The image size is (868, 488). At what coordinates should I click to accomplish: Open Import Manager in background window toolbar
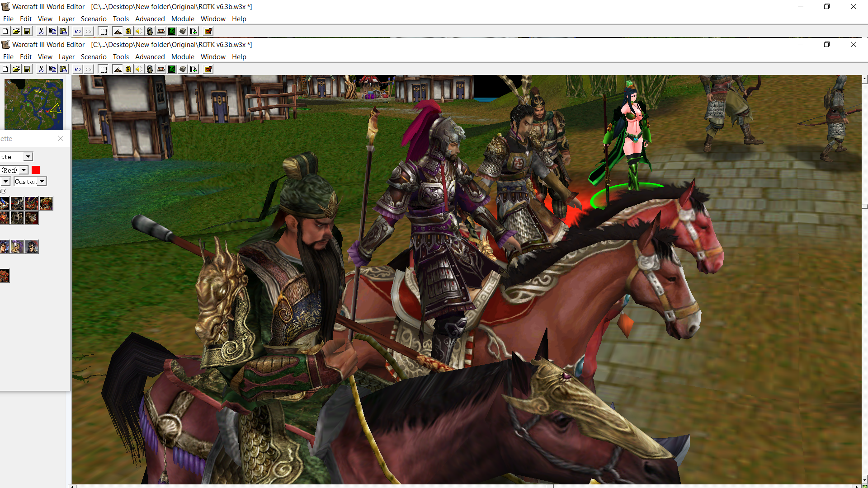(x=193, y=31)
